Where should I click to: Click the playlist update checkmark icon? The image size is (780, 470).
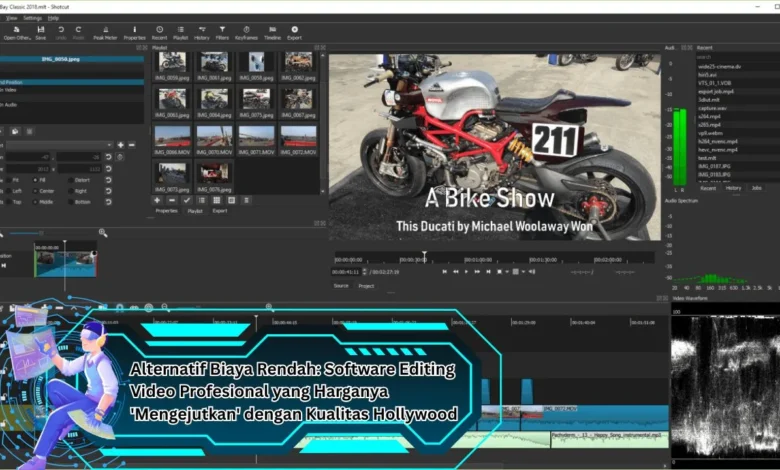pos(187,200)
